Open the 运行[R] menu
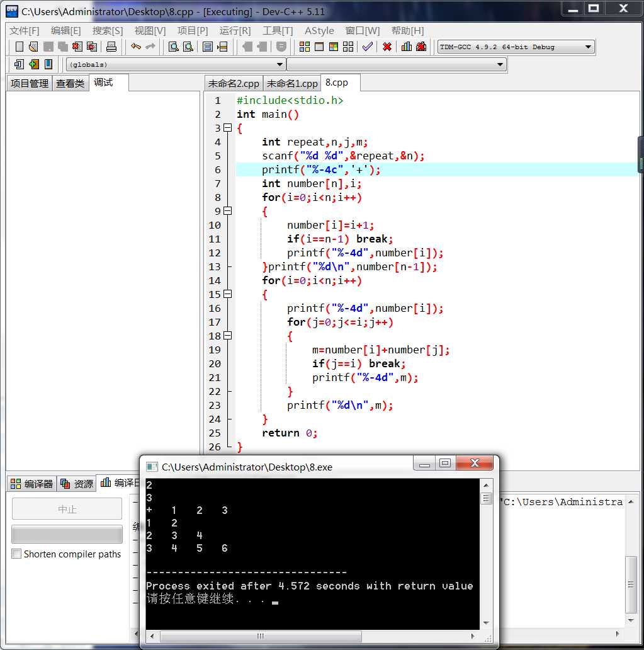Screen dimensions: 644x650 [x=235, y=31]
